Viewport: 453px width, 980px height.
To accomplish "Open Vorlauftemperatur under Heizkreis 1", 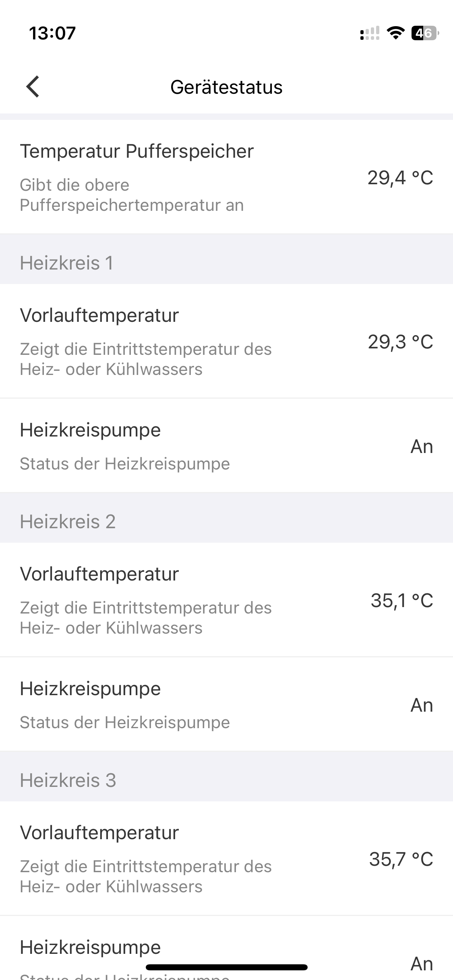I will (226, 341).
